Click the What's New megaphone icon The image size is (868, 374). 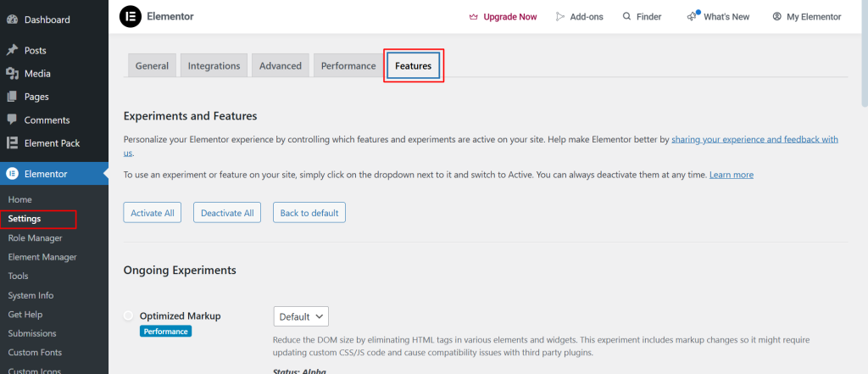point(693,16)
